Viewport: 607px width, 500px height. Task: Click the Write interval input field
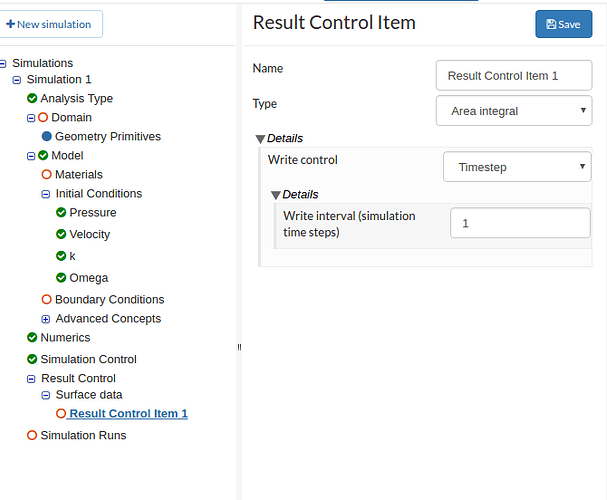(519, 223)
